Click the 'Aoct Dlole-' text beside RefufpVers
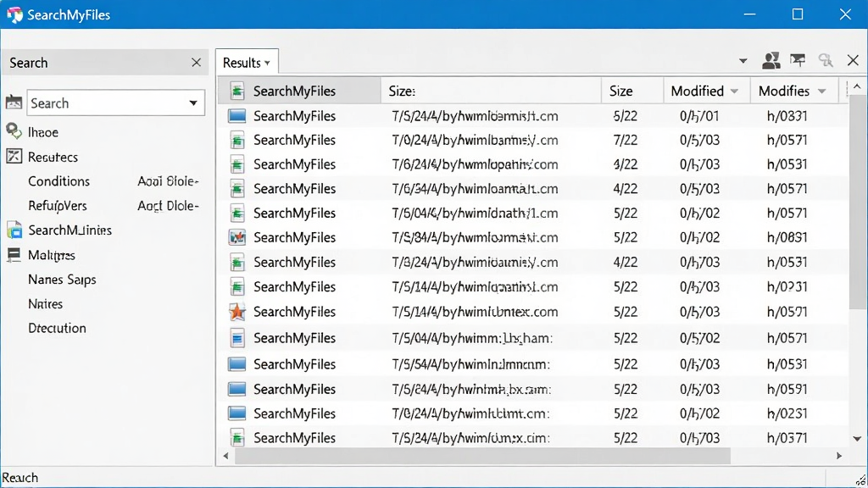 coord(169,206)
